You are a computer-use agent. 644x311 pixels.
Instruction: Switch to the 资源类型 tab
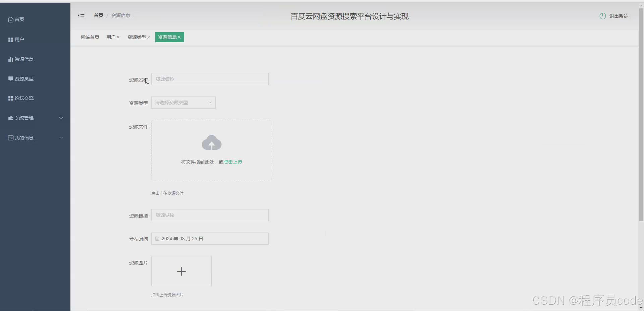click(x=137, y=37)
